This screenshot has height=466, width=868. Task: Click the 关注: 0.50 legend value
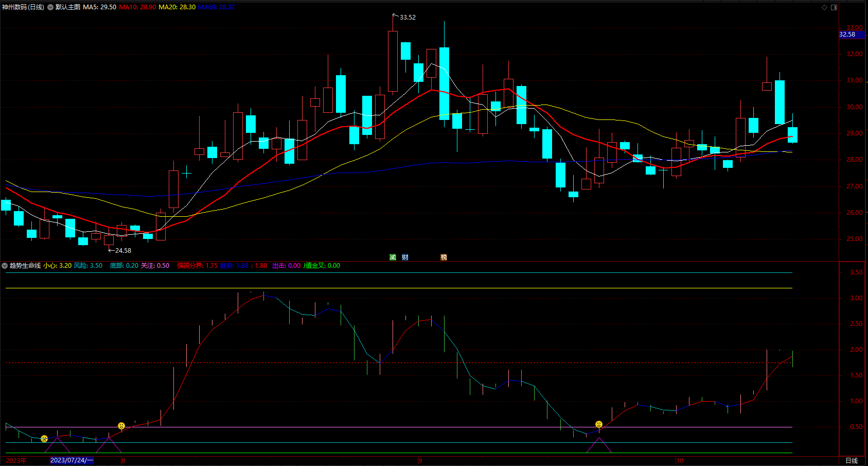click(155, 266)
